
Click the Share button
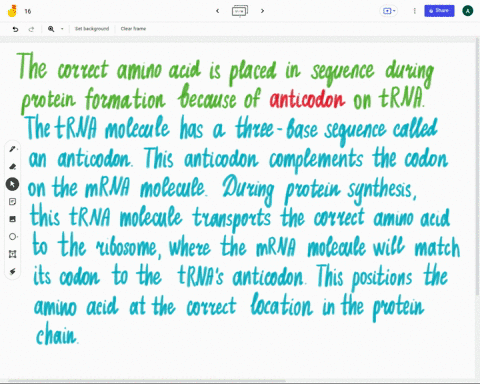pos(439,11)
